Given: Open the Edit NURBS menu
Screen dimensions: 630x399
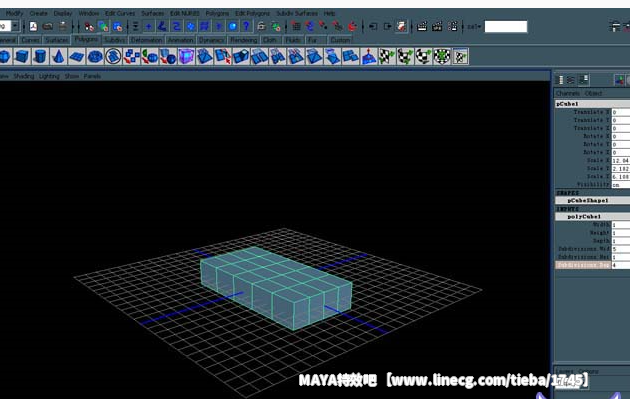Looking at the screenshot, I should coord(184,13).
